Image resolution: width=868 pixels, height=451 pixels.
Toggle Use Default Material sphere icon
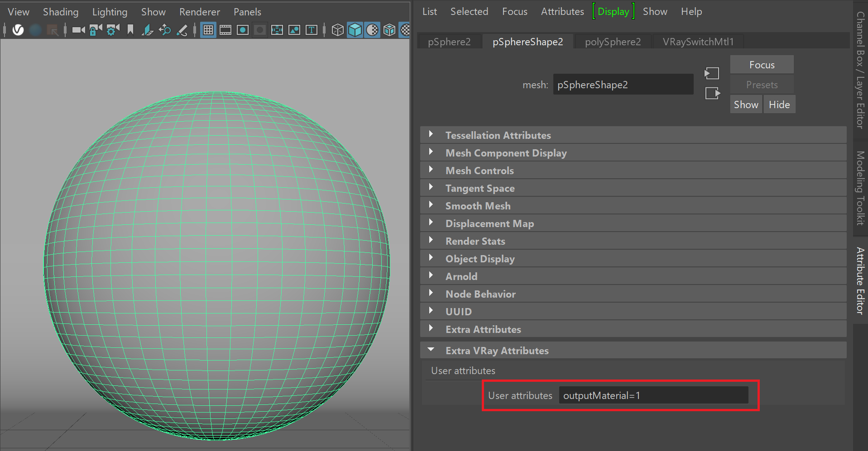372,30
